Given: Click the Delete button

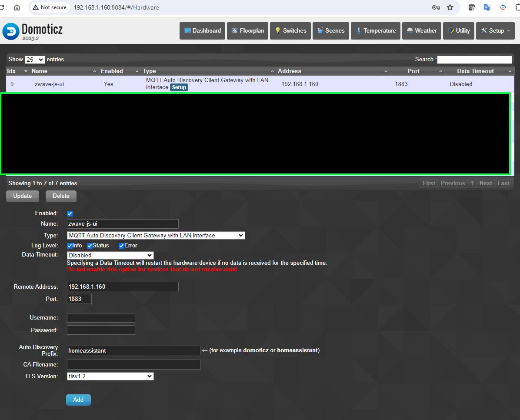Looking at the screenshot, I should [x=61, y=196].
